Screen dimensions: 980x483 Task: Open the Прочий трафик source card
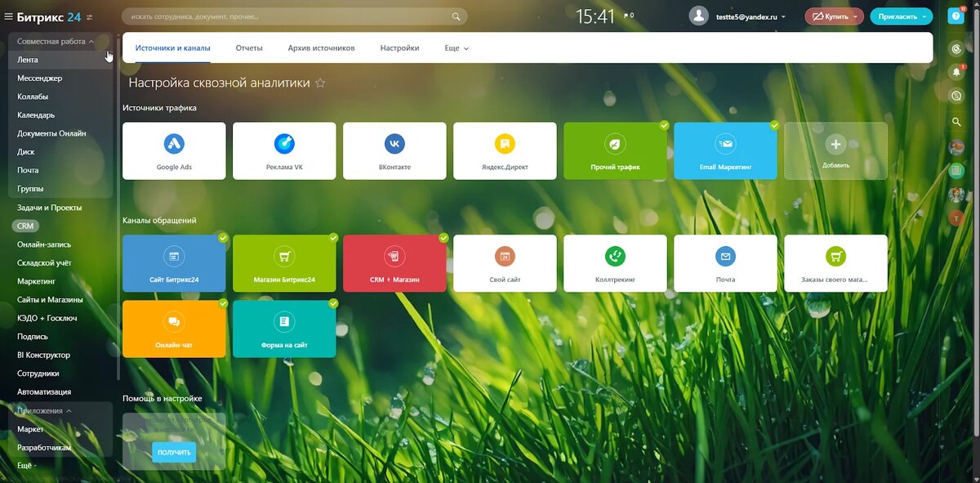tap(615, 151)
